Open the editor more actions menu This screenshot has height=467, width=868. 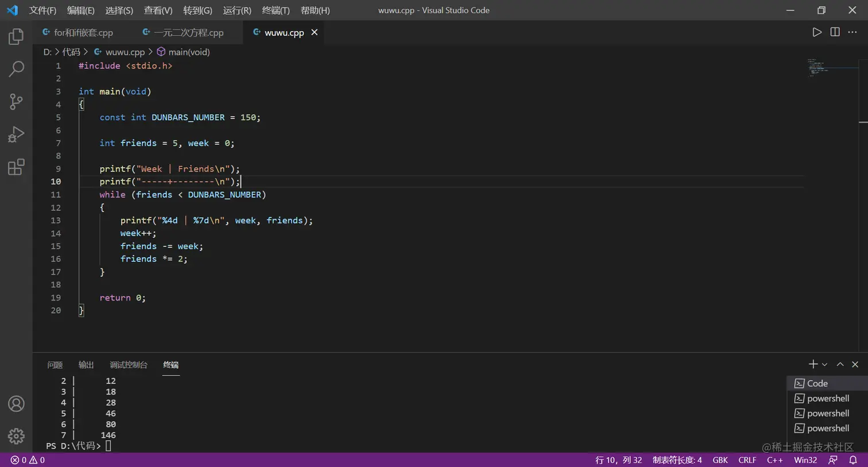(x=852, y=32)
